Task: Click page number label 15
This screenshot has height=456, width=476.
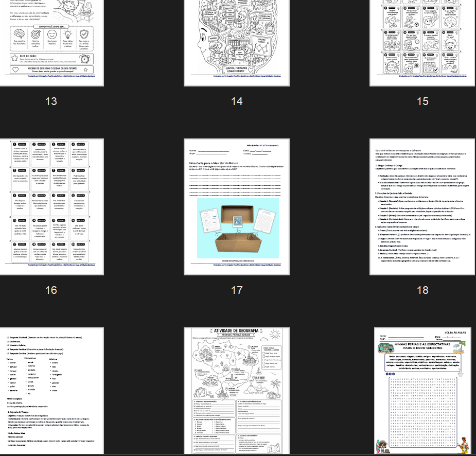Action: (422, 101)
